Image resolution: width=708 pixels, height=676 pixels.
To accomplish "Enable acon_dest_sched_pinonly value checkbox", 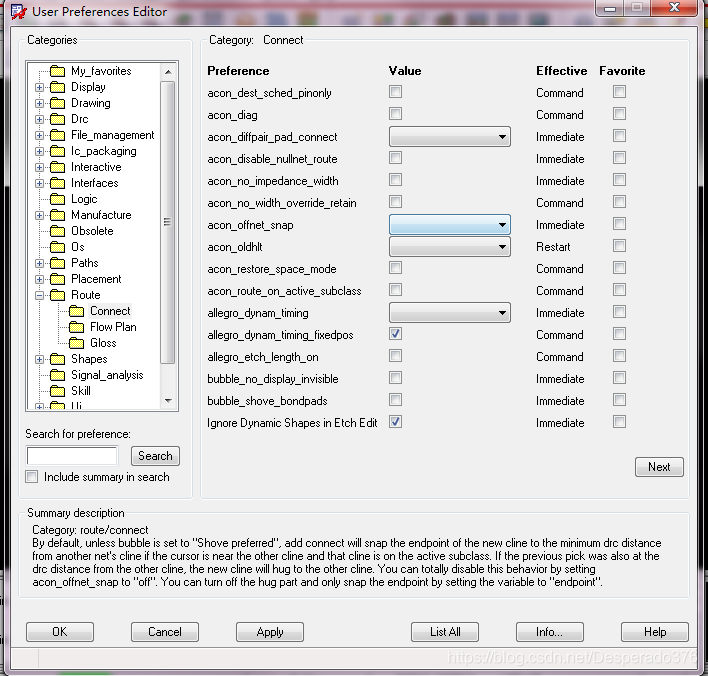I will tap(396, 92).
